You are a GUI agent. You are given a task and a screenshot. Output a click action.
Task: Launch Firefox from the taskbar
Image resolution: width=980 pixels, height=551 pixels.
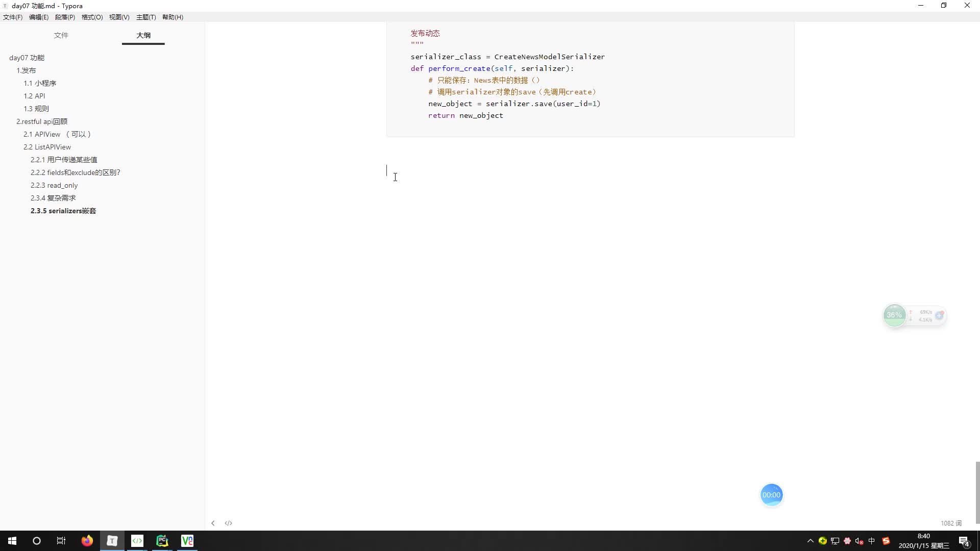[87, 541]
